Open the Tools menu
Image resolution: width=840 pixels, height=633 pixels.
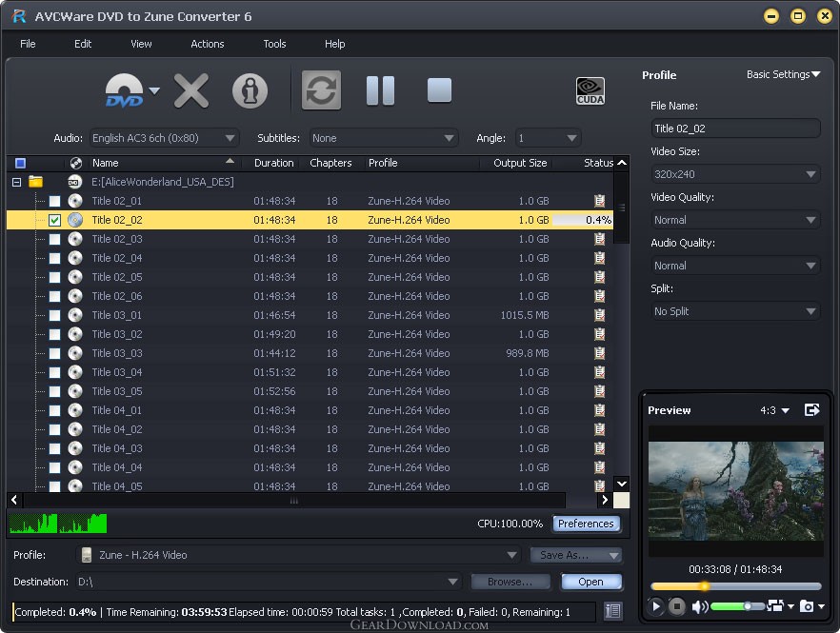pyautogui.click(x=274, y=44)
